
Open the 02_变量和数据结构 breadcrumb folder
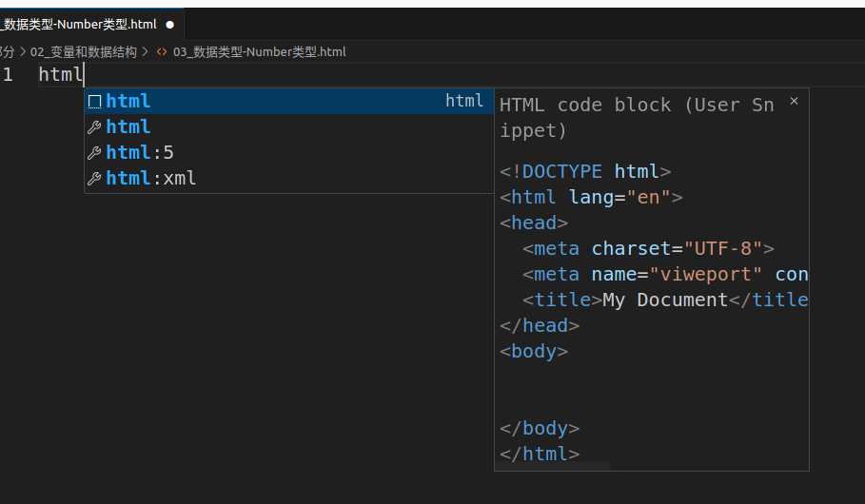[x=84, y=52]
